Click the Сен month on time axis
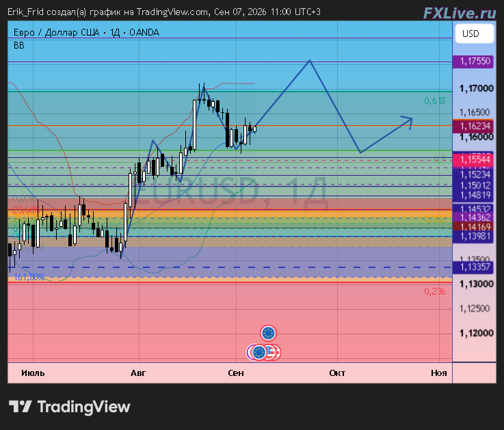This screenshot has height=430, width=504. click(236, 373)
